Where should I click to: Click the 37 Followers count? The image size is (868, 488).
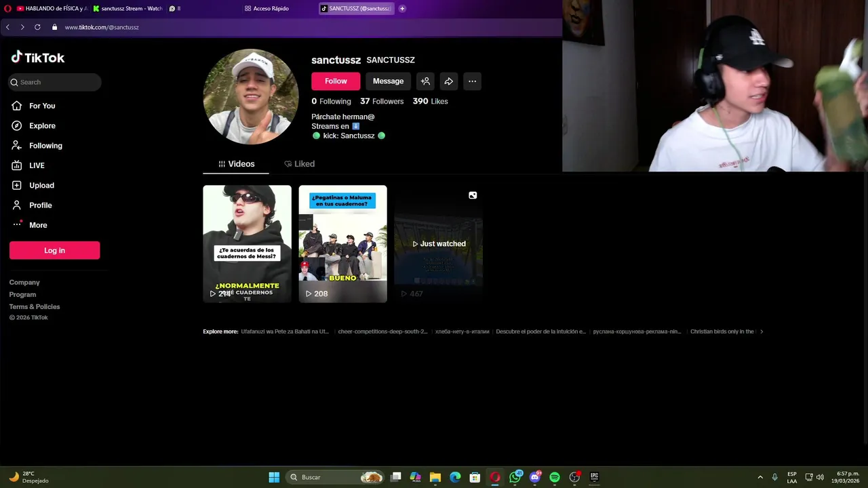(x=382, y=101)
